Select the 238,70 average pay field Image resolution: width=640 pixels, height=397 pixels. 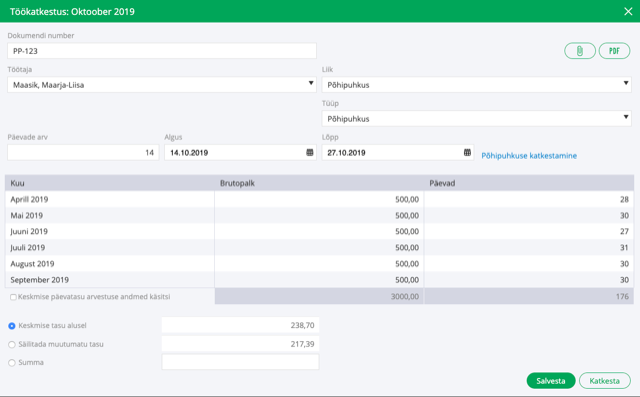click(240, 325)
